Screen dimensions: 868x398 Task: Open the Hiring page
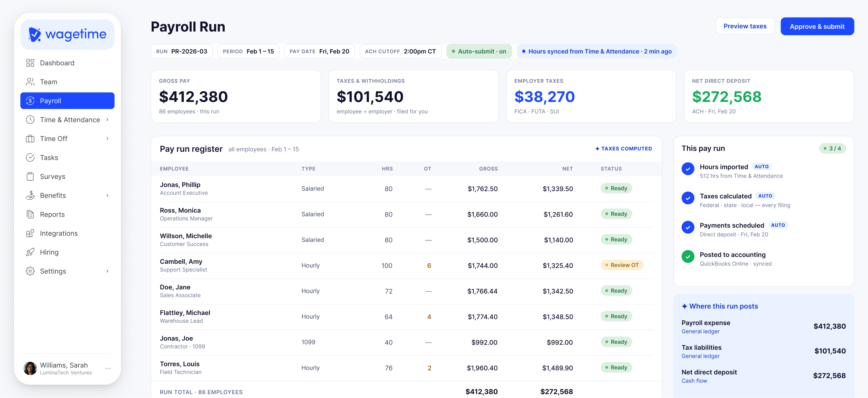[x=67, y=252]
